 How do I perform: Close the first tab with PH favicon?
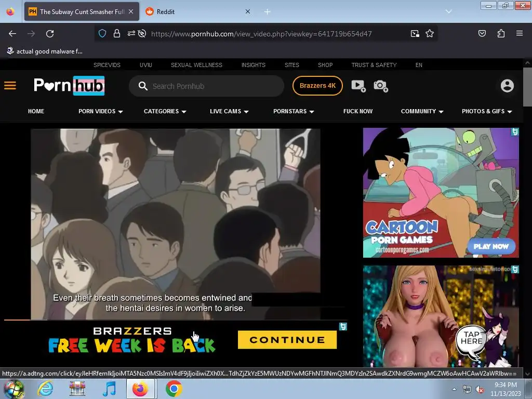point(131,11)
